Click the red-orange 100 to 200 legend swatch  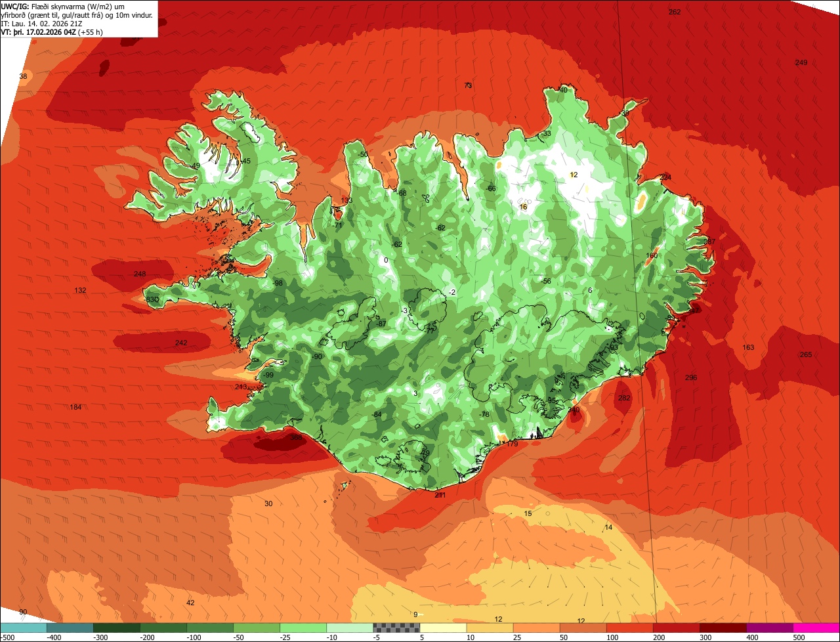(629, 628)
